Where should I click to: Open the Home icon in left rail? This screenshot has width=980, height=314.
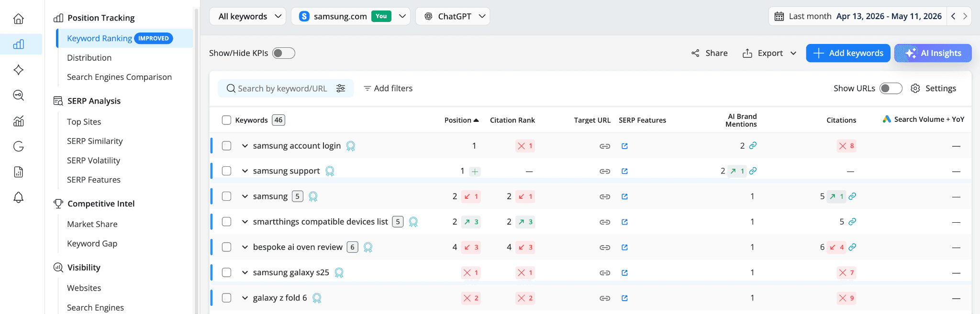[x=19, y=19]
